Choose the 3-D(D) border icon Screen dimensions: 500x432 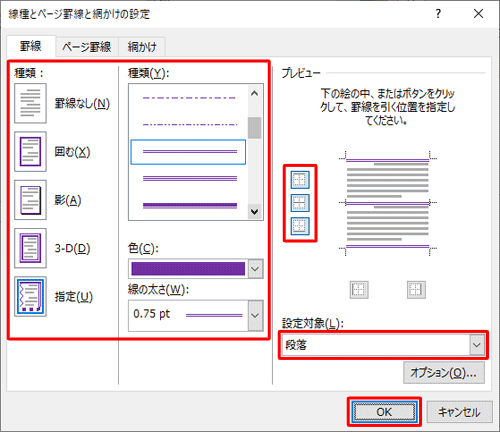tap(30, 248)
